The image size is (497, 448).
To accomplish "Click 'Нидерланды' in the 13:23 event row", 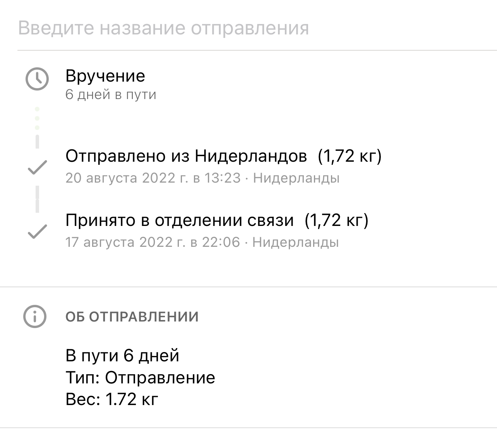I will tap(296, 178).
